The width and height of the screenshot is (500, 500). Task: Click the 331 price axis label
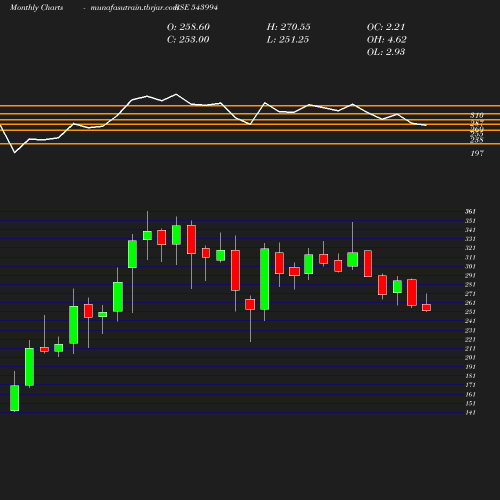[470, 239]
